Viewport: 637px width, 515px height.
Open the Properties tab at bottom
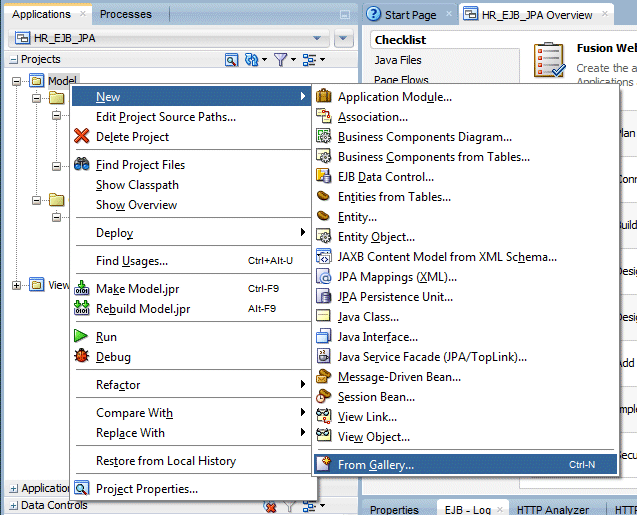pos(394,509)
